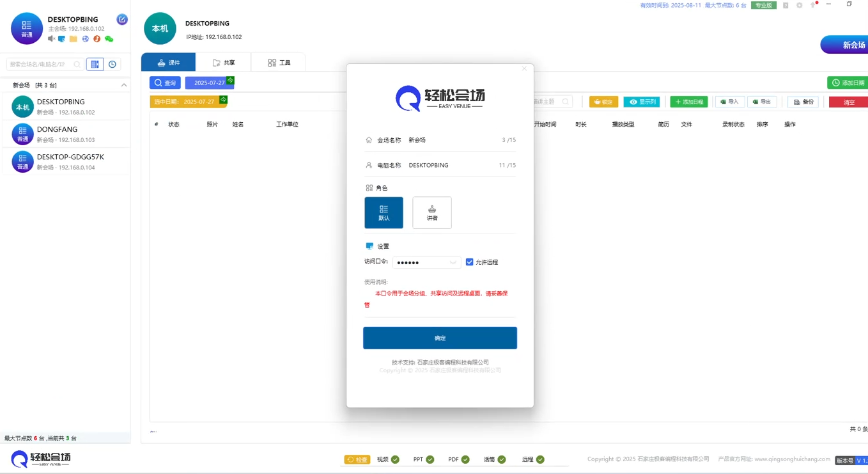Image resolution: width=868 pixels, height=474 pixels.
Task: Select DONGFANG in venue list
Action: coord(65,134)
